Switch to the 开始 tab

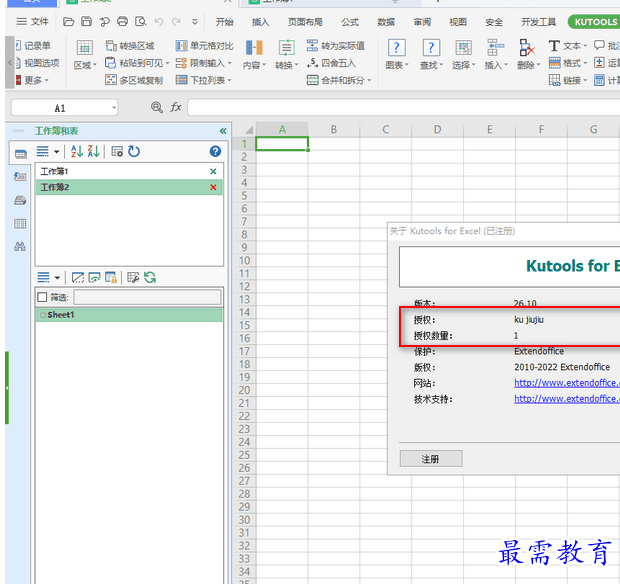click(225, 22)
